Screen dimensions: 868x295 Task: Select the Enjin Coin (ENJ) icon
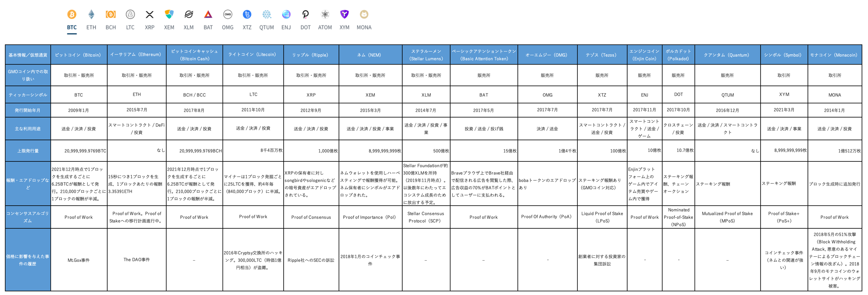(286, 15)
